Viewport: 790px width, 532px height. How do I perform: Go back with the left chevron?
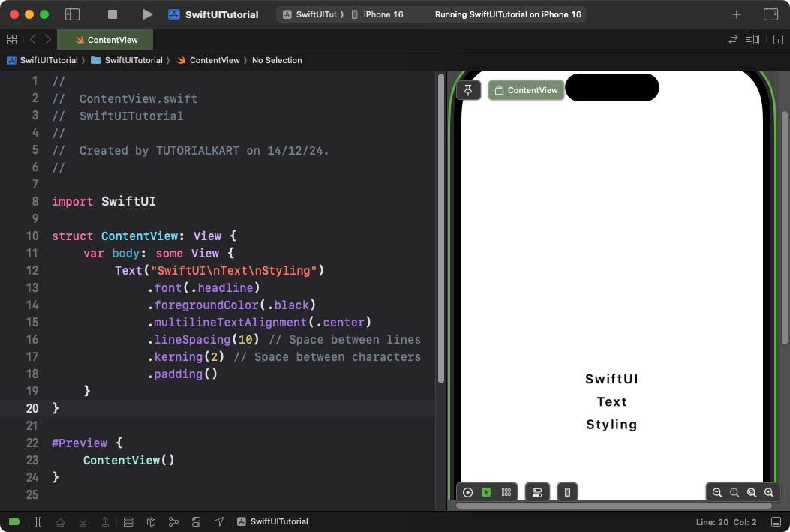33,39
